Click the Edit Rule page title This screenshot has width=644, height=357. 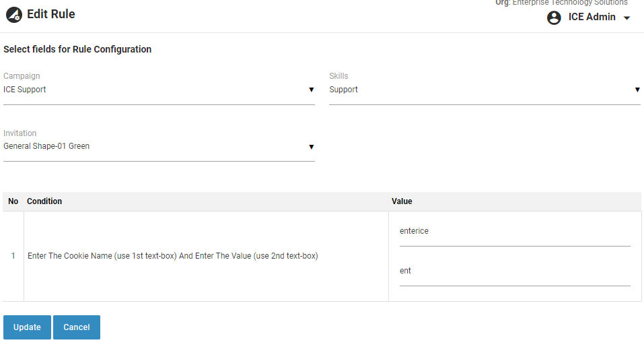(51, 15)
